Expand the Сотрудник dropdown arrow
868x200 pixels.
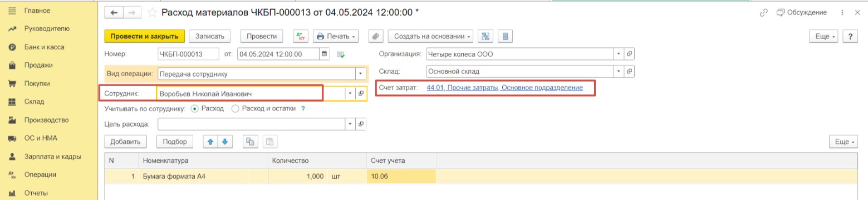(350, 94)
